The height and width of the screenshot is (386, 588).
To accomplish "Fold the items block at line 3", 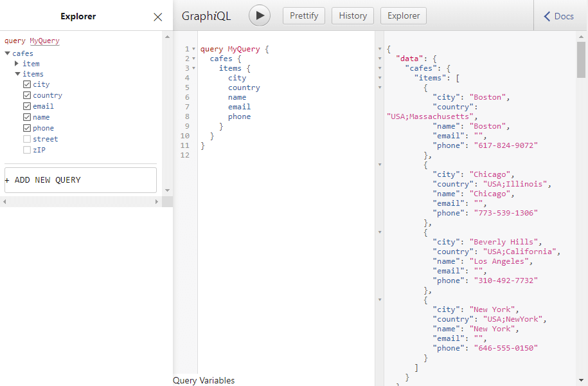I will tap(193, 68).
